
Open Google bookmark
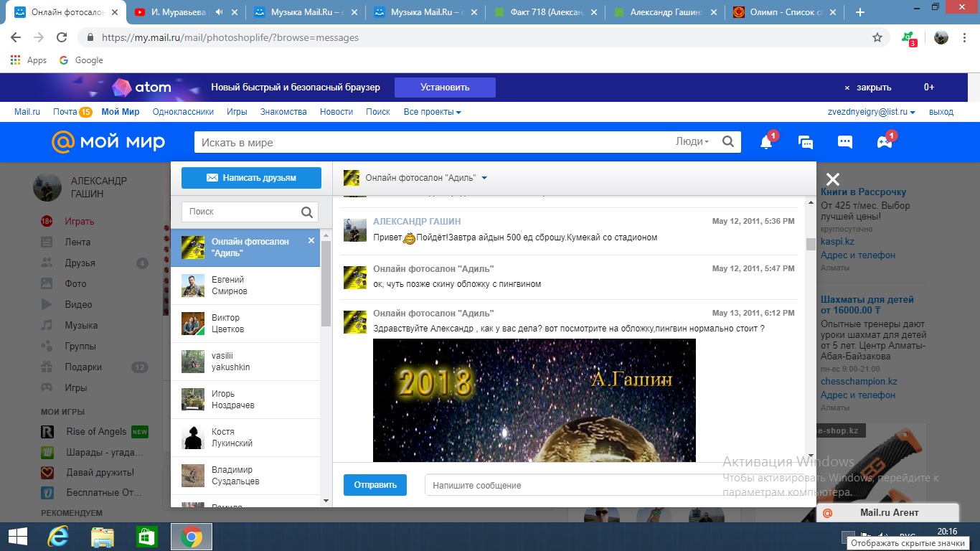pos(81,60)
